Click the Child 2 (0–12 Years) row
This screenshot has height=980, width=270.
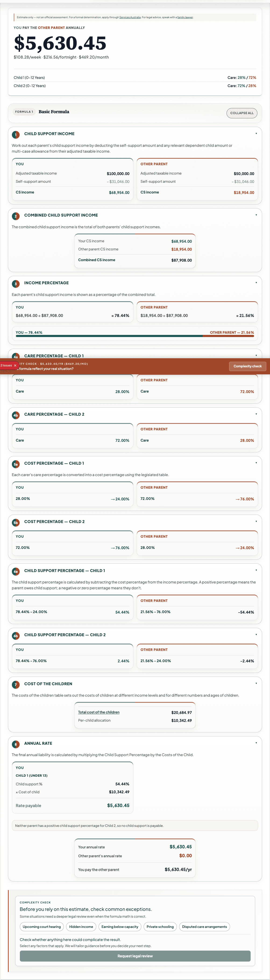135,86
